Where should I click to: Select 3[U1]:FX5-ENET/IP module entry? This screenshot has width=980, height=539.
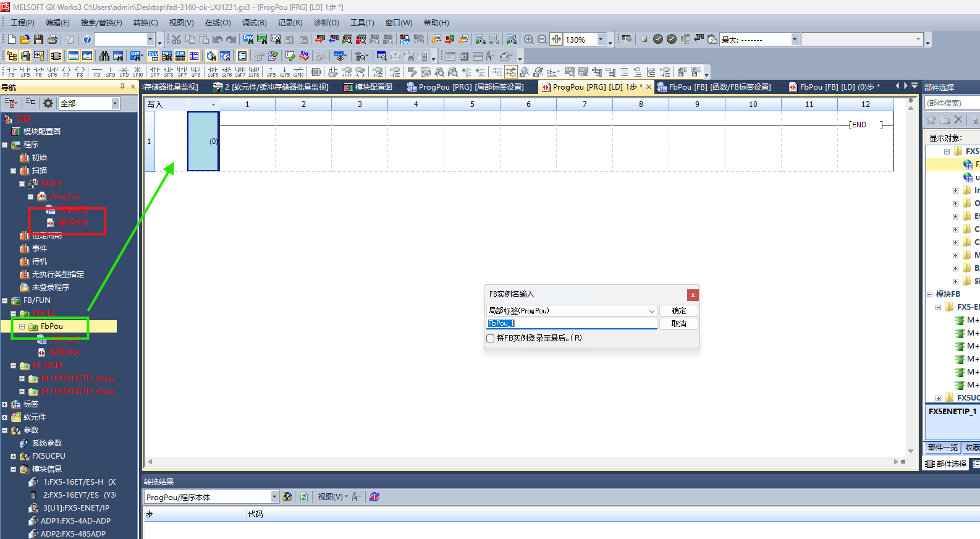click(76, 508)
